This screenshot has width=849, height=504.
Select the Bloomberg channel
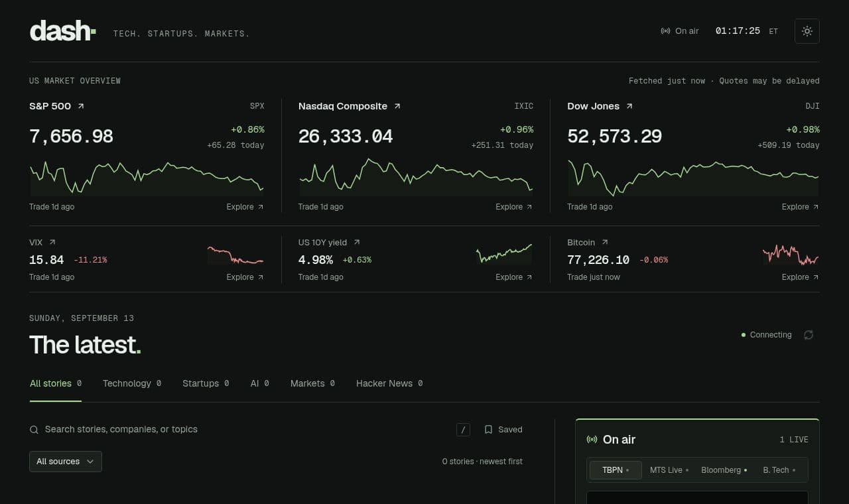pos(724,470)
